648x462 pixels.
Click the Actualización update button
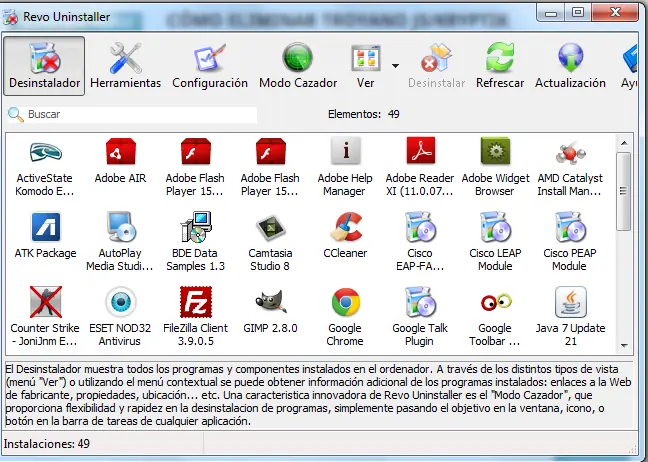tap(570, 66)
